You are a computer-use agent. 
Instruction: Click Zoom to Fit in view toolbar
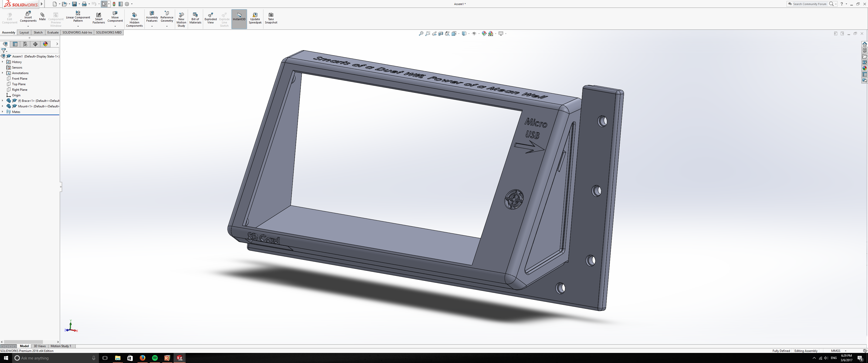click(421, 33)
